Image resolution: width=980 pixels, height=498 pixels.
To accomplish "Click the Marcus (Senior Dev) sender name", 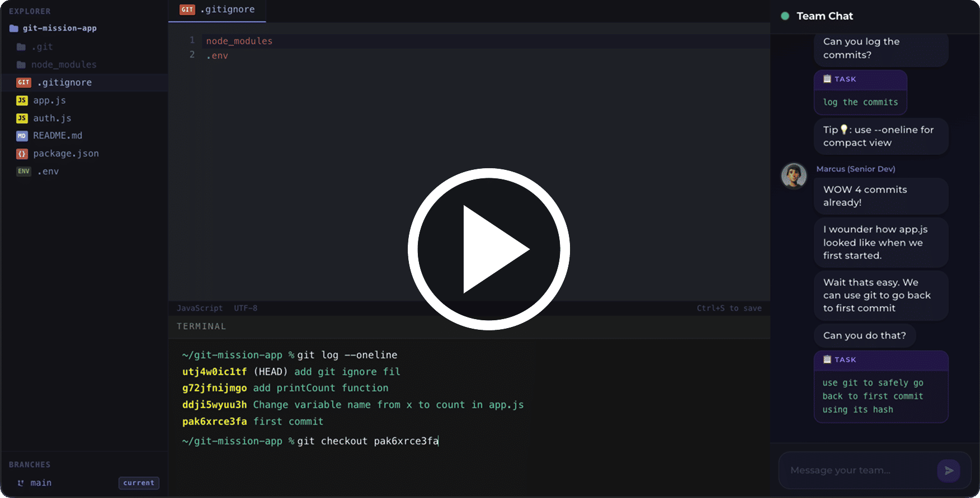I will click(x=856, y=169).
